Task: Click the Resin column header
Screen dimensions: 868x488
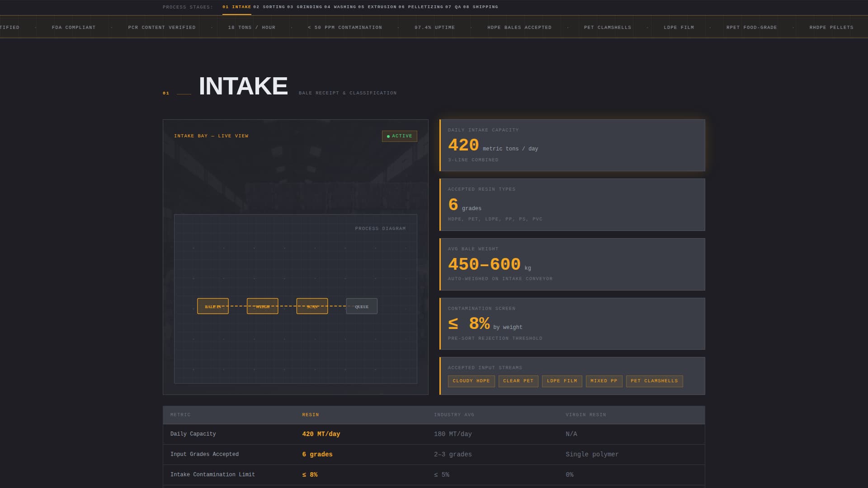Action: 311,415
